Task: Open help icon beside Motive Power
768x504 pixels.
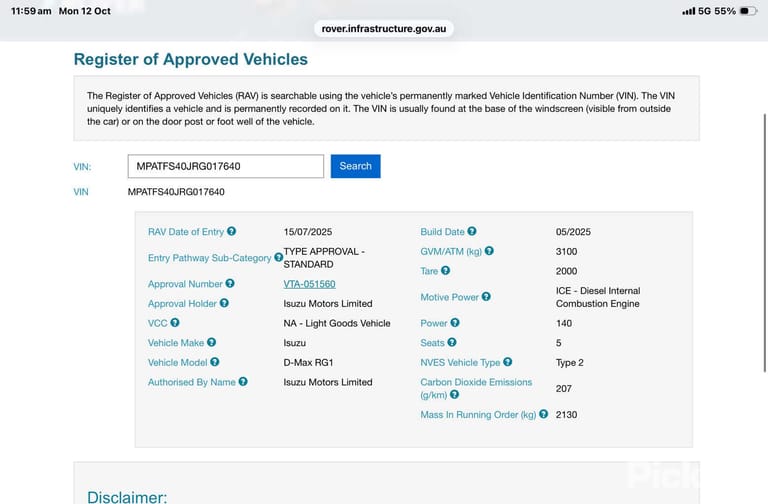Action: [486, 296]
